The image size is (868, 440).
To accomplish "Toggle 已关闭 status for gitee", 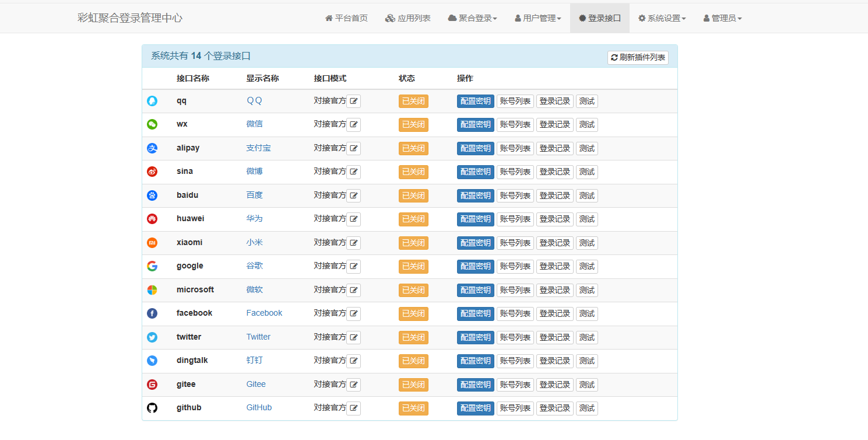I will 413,385.
